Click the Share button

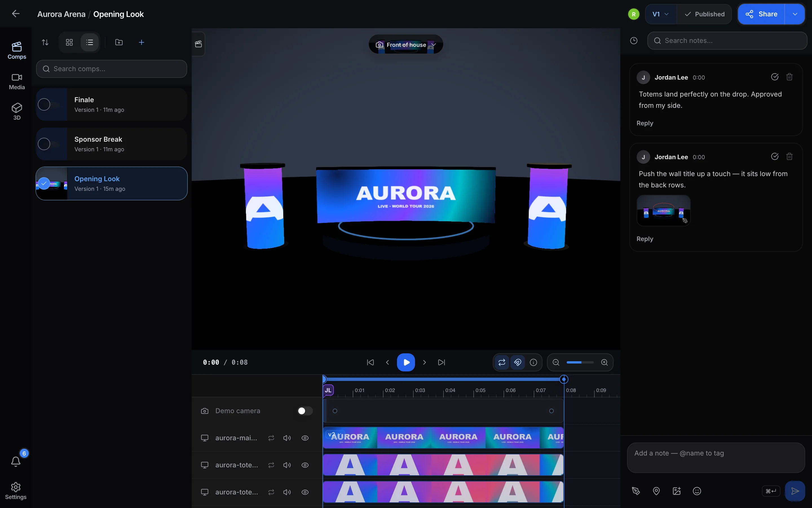[x=761, y=14]
